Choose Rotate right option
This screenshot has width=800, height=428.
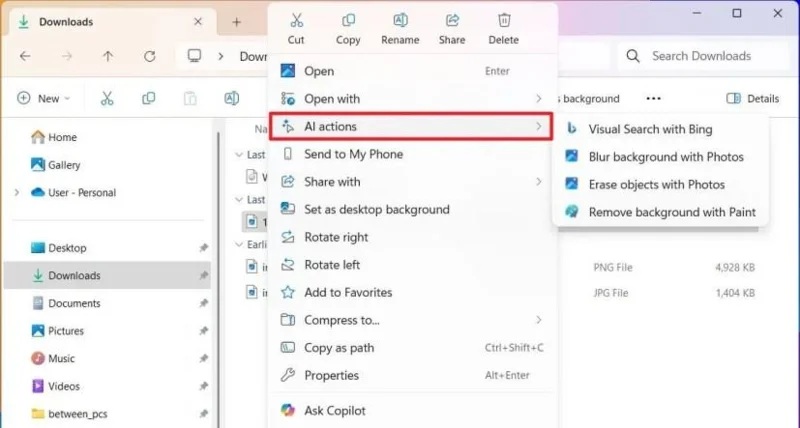click(x=412, y=237)
